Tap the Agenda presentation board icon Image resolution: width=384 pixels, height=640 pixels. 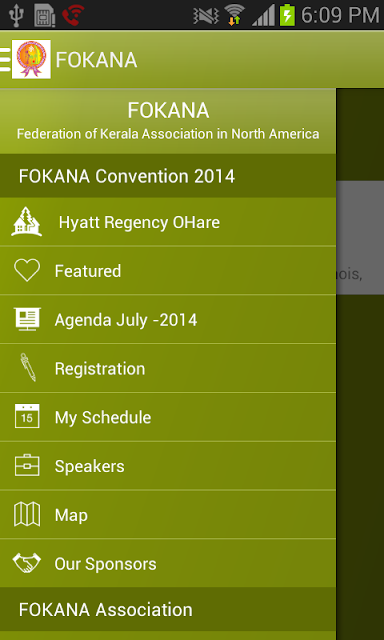click(27, 319)
